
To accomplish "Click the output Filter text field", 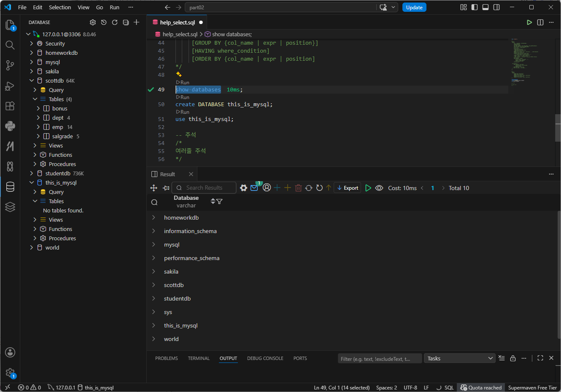I will click(380, 359).
